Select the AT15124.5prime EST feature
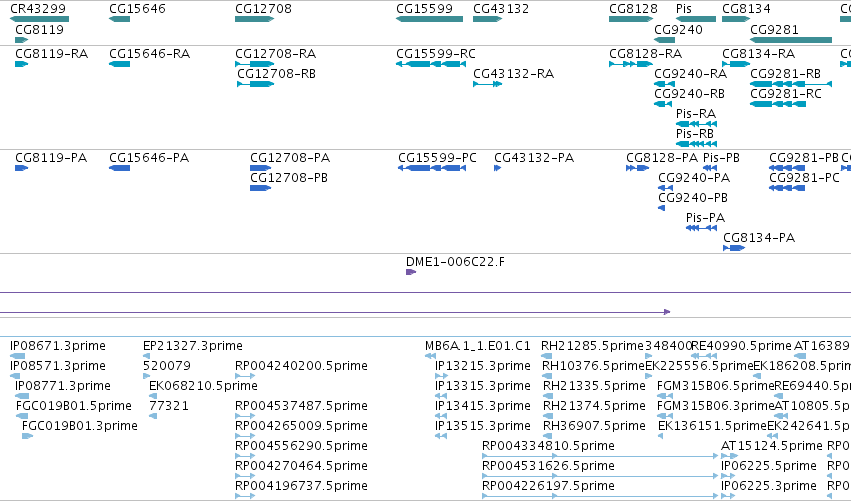The image size is (851, 501). [729, 457]
